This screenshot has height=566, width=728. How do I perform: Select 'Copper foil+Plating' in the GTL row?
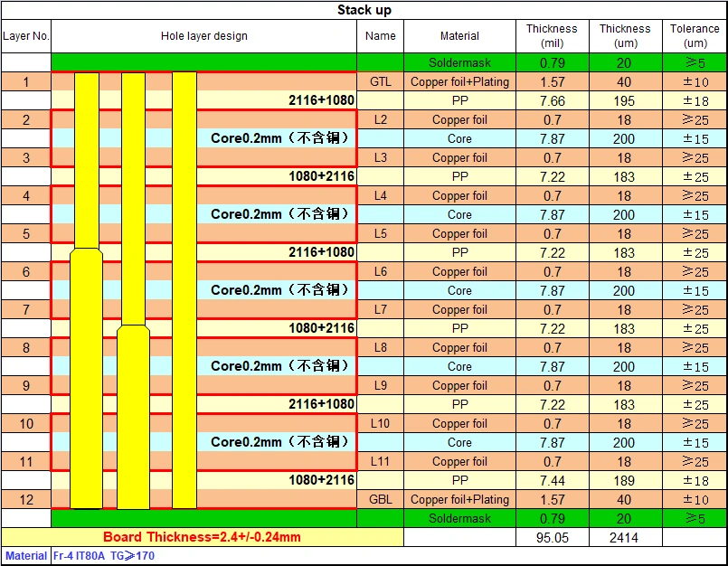click(459, 81)
